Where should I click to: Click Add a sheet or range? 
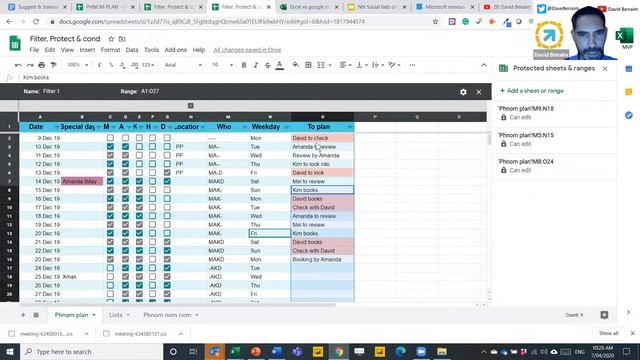[532, 91]
